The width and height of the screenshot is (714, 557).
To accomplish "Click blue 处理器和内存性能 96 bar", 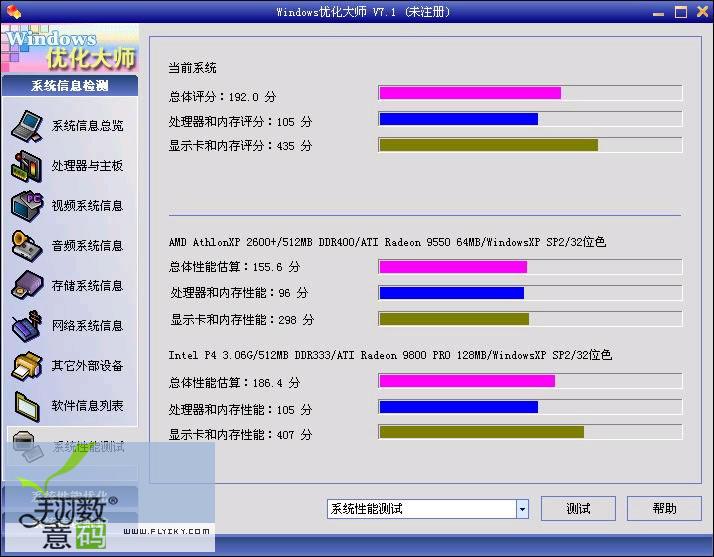I will (452, 293).
